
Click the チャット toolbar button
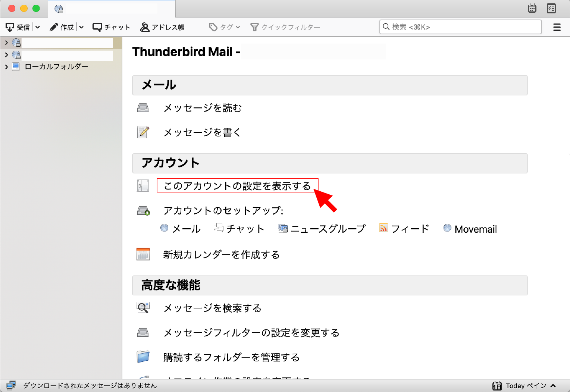(x=112, y=27)
